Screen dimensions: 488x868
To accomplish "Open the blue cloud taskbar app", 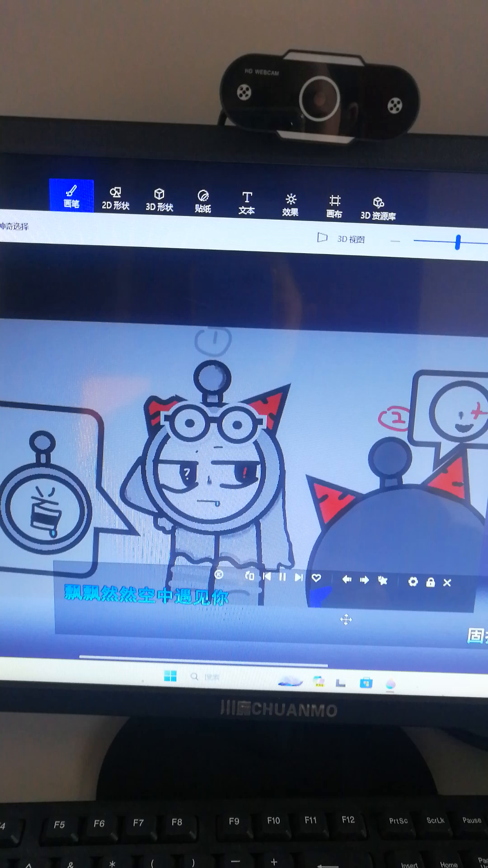I will tap(290, 680).
